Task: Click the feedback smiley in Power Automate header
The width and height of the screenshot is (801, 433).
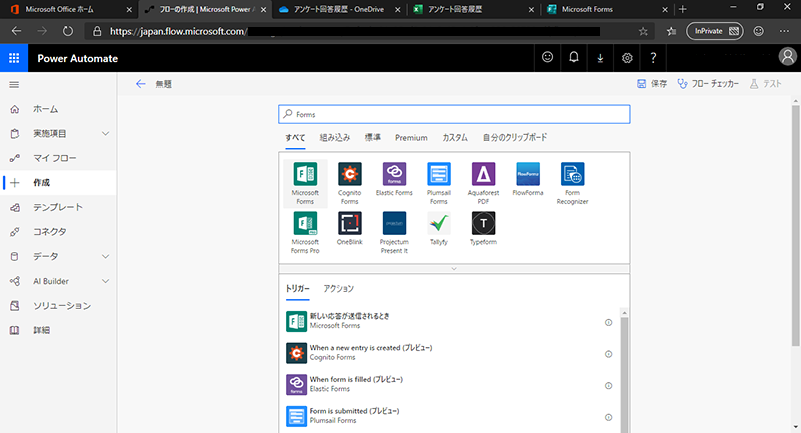Action: [547, 57]
